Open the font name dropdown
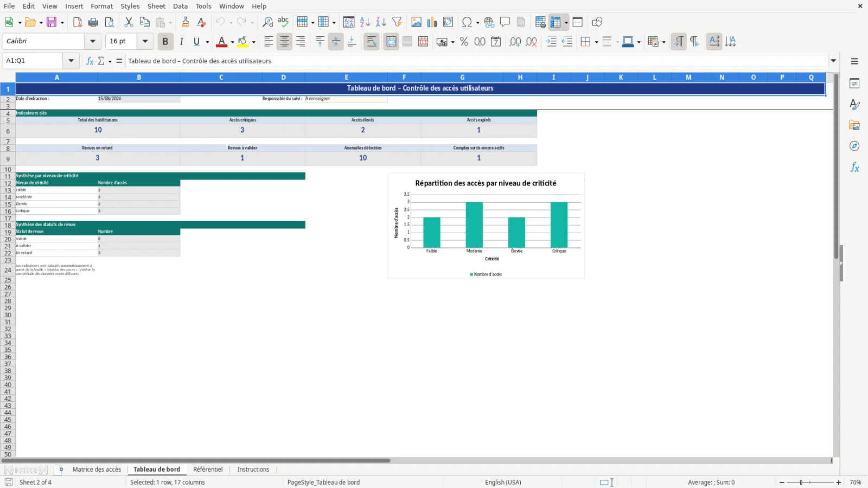This screenshot has height=488, width=868. [x=93, y=41]
